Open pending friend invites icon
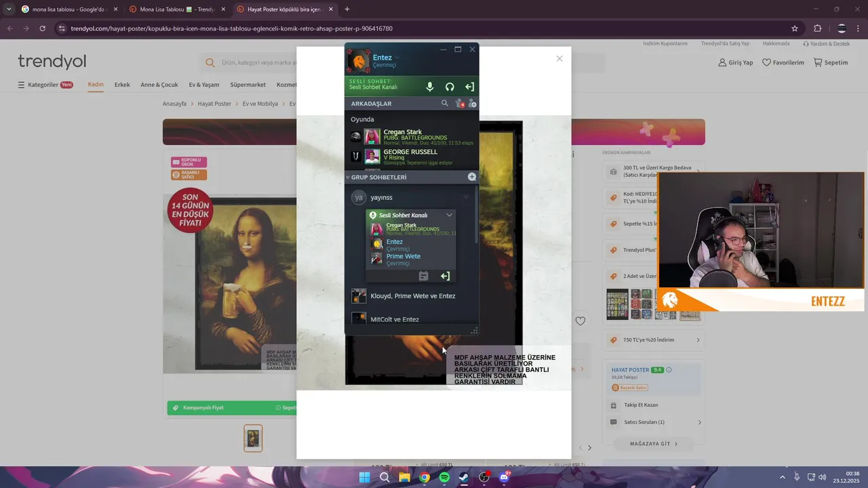The image size is (868, 488). click(x=460, y=104)
